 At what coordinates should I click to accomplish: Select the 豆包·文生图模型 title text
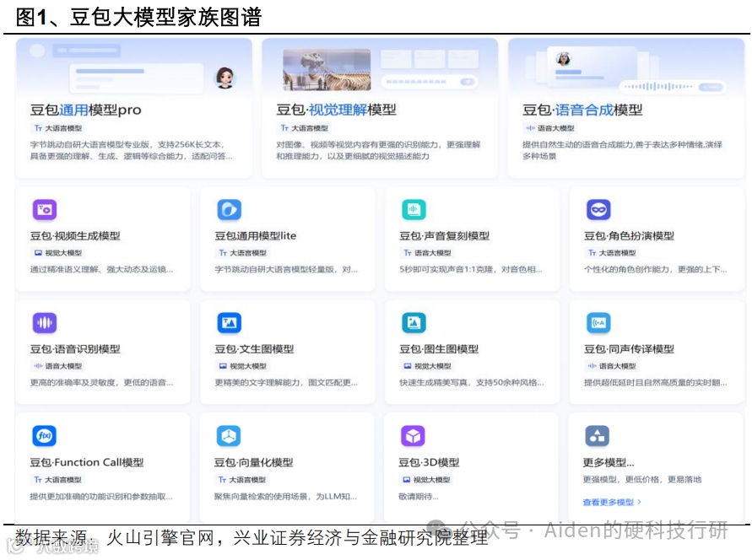point(254,349)
